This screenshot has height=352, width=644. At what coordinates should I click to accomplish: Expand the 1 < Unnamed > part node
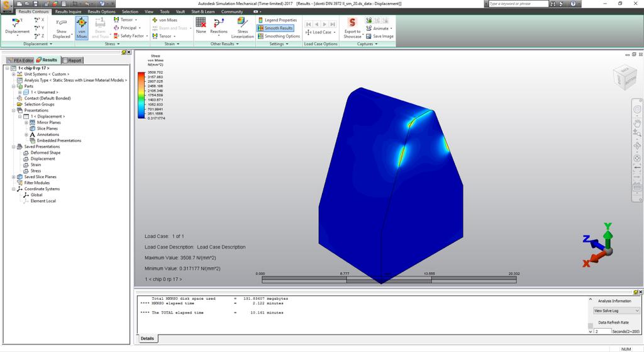19,92
